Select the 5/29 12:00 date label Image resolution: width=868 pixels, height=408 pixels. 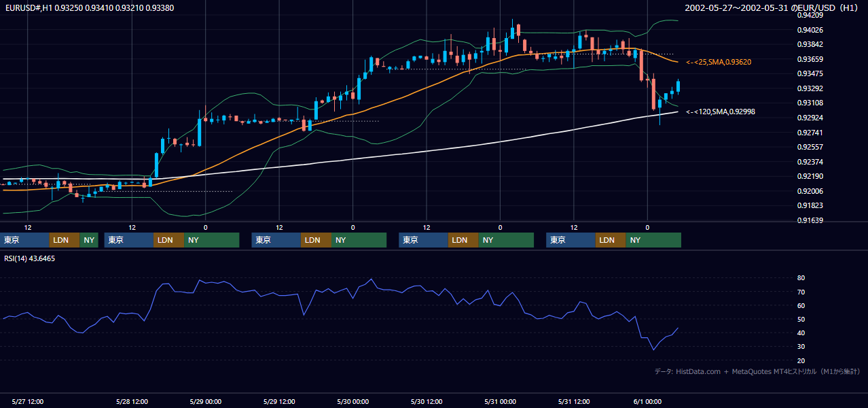click(x=279, y=401)
